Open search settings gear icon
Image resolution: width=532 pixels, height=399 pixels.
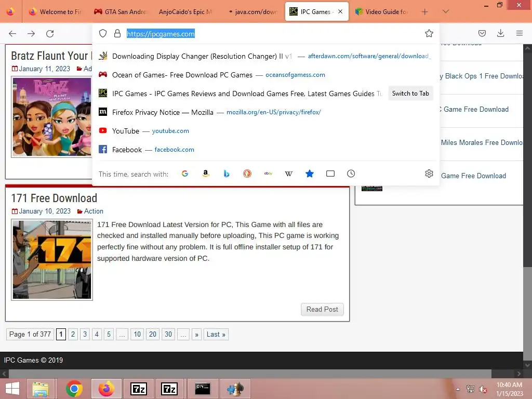click(x=429, y=174)
